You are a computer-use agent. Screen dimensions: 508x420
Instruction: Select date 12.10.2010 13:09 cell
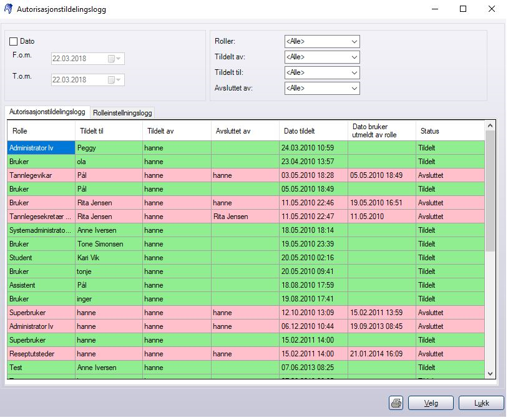(x=314, y=313)
